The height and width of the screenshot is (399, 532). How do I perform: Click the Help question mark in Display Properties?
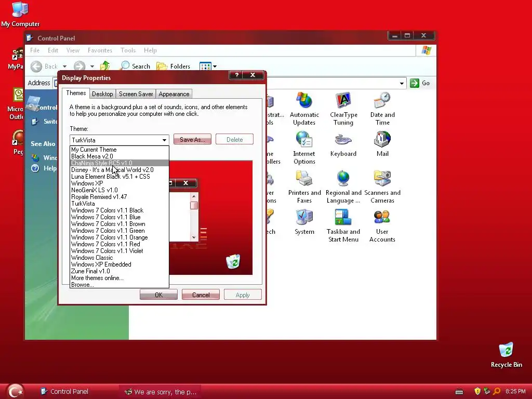[x=237, y=75]
